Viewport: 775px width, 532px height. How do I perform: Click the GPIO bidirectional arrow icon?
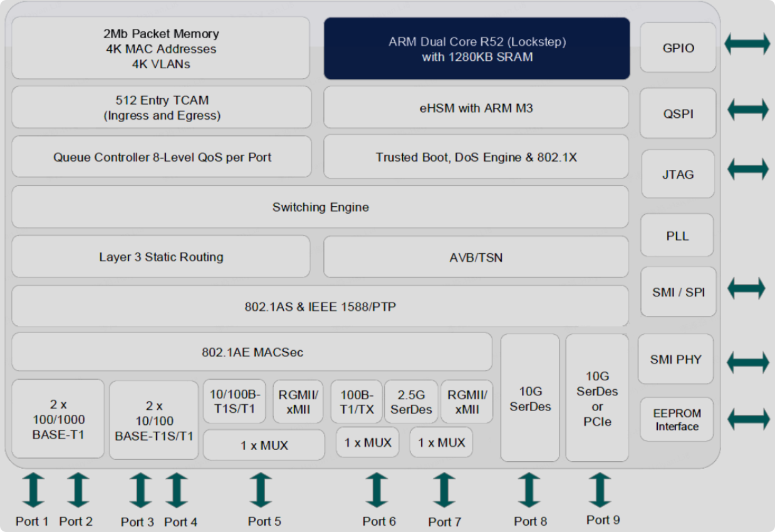748,44
